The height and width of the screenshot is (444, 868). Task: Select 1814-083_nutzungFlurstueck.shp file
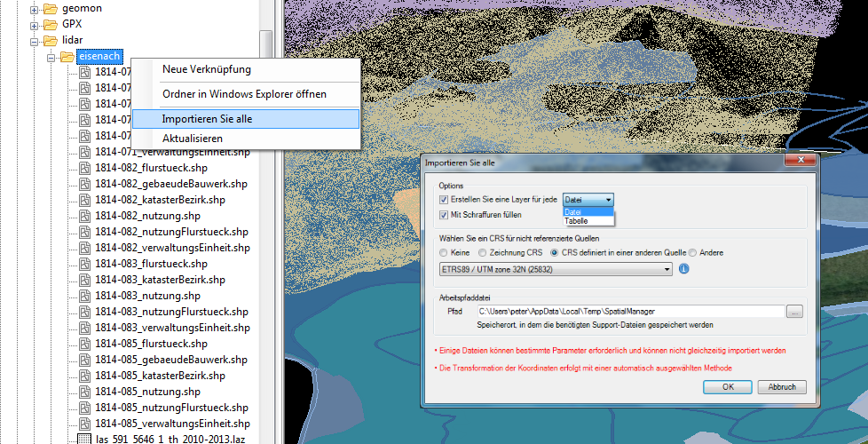click(x=171, y=312)
